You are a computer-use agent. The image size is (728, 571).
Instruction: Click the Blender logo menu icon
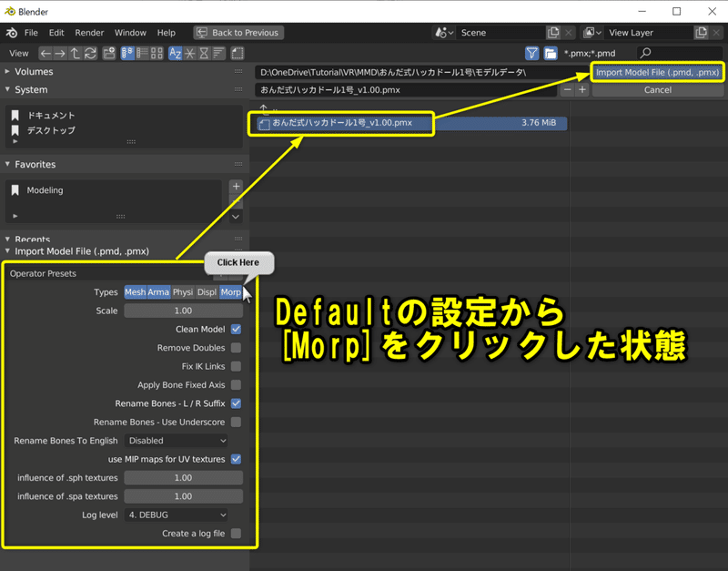pyautogui.click(x=11, y=33)
